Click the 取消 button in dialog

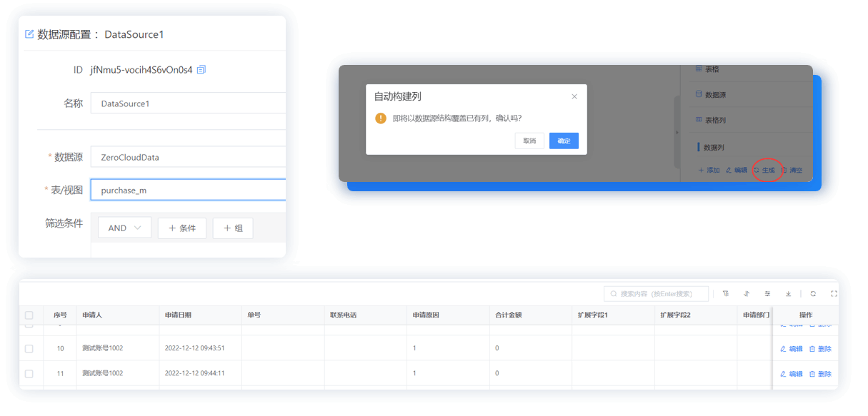[529, 141]
